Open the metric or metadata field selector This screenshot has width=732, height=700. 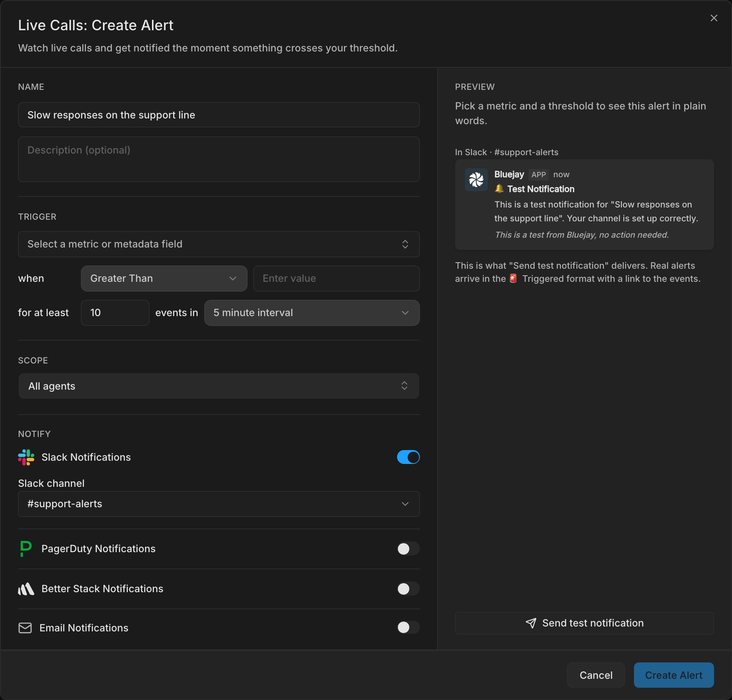219,244
